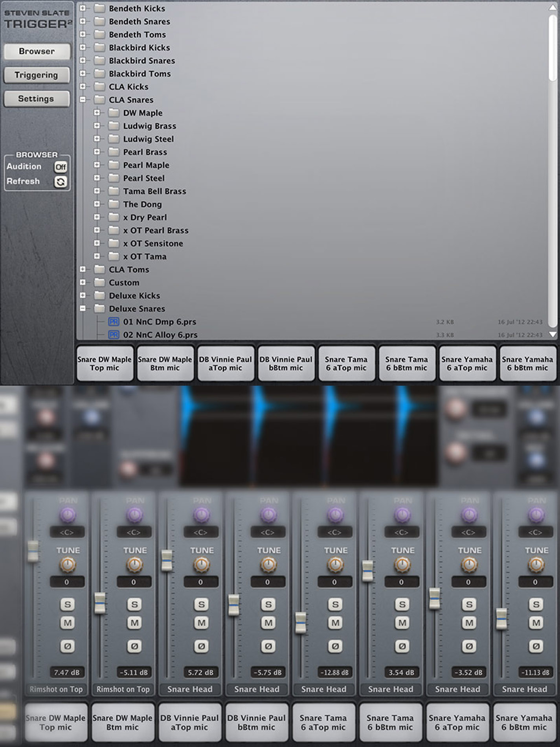
Task: Click the Tune knob on DW Maple Top channel
Action: click(68, 565)
